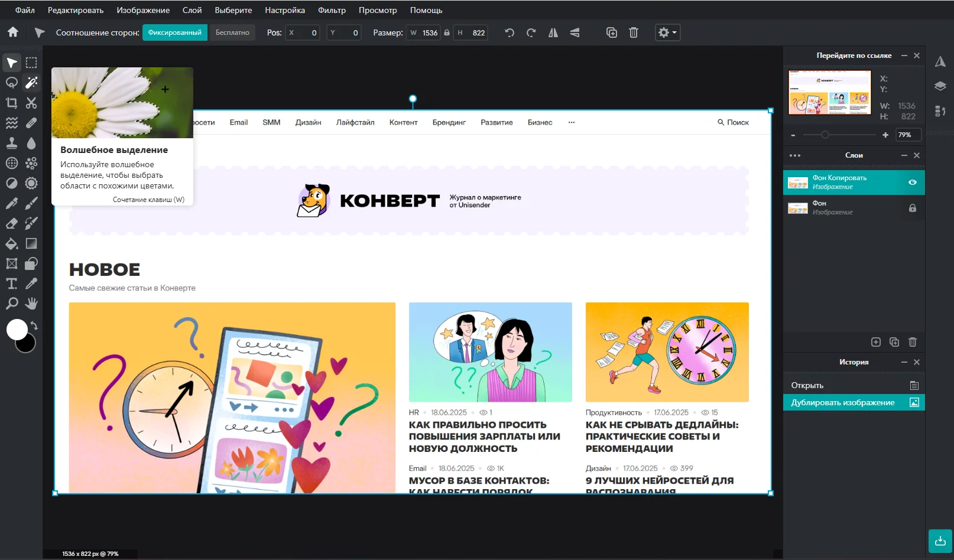This screenshot has height=560, width=954.
Task: Click the white foreground color swatch
Action: [x=17, y=329]
